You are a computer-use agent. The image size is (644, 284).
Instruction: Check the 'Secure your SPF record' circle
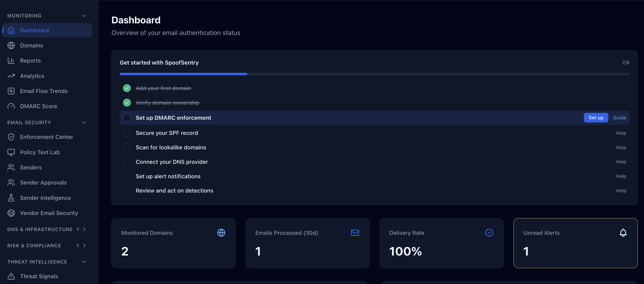point(127,133)
